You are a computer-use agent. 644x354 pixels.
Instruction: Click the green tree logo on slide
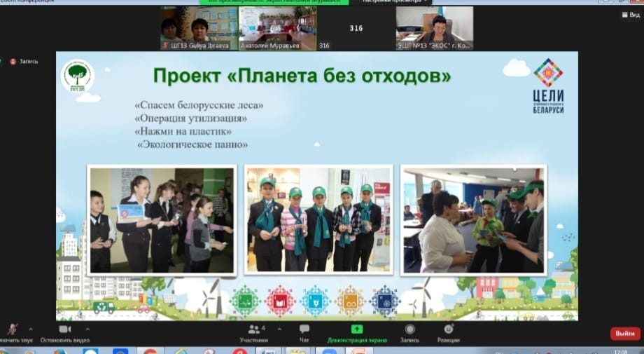[x=77, y=76]
